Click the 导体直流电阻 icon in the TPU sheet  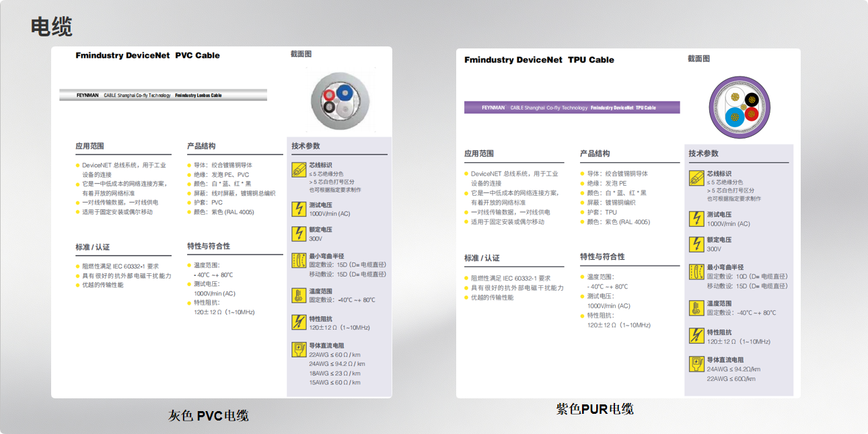(x=696, y=364)
